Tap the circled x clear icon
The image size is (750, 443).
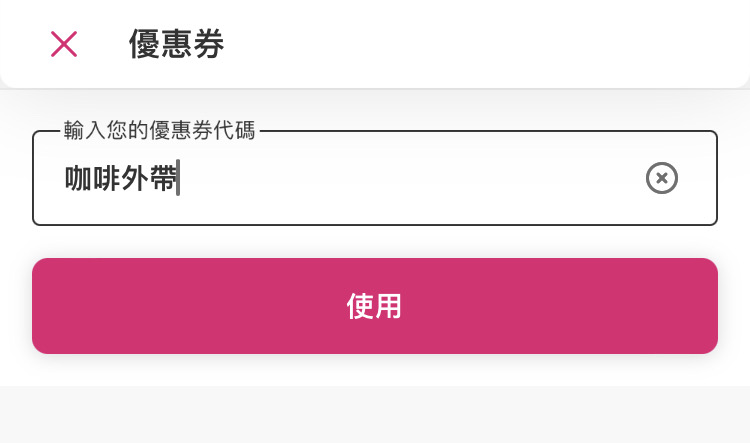click(x=662, y=178)
